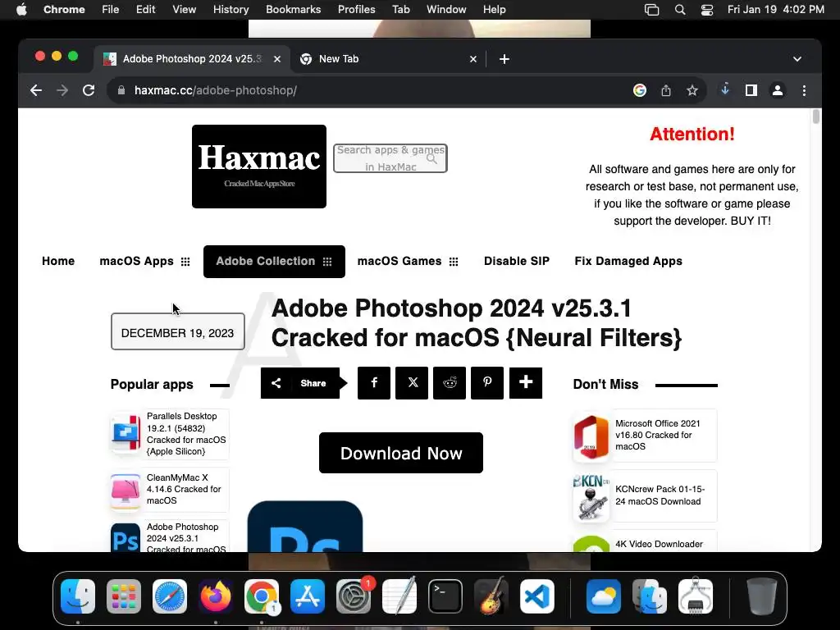Open Finder from the Dock
The image size is (840, 630).
pos(78,596)
